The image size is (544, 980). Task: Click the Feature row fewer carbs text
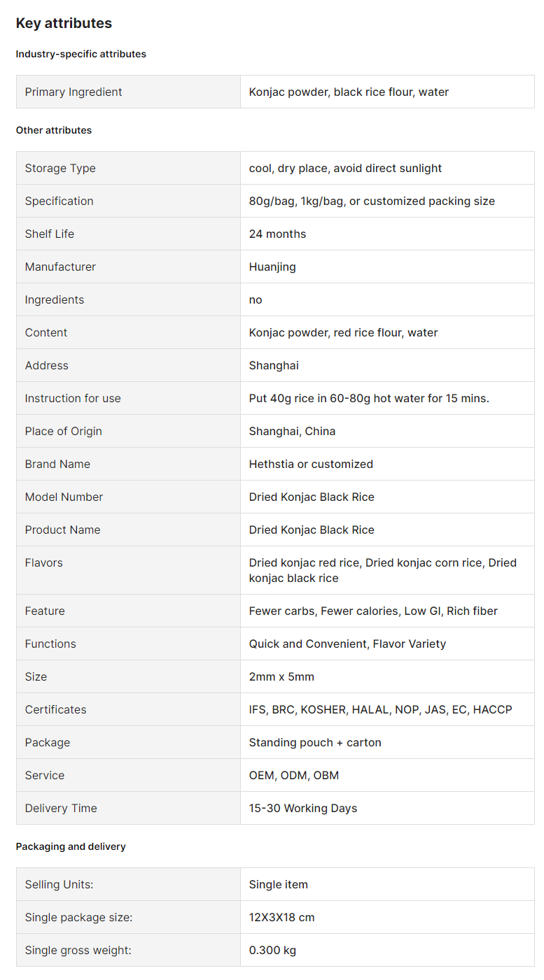click(x=282, y=611)
